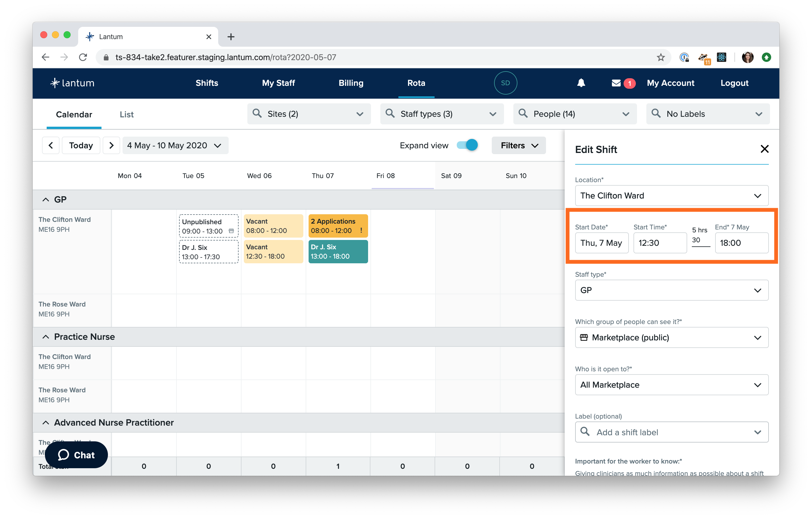Go to previous week arrow

point(51,145)
